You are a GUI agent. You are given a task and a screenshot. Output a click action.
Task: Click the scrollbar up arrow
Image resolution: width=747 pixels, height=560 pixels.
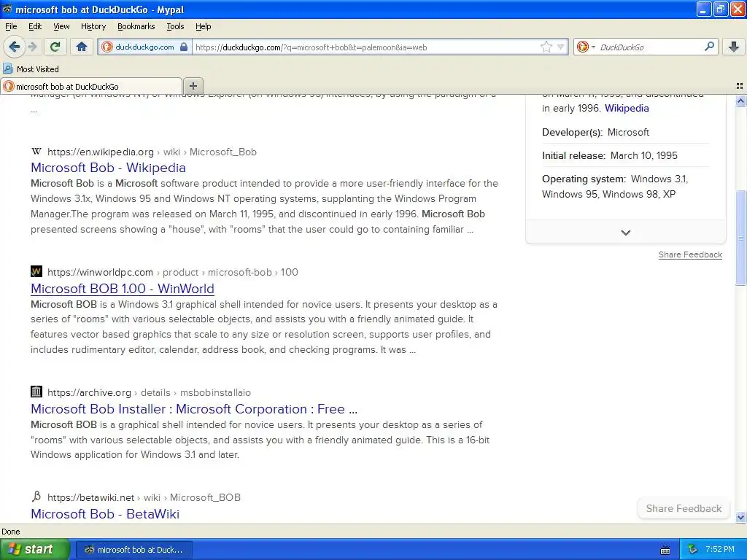click(x=740, y=101)
